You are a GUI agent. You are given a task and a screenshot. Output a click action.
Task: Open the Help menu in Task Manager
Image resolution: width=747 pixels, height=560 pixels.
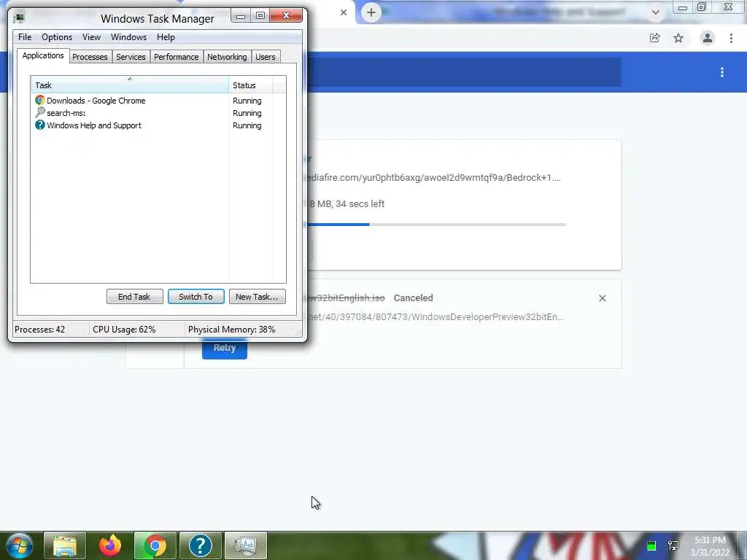166,37
